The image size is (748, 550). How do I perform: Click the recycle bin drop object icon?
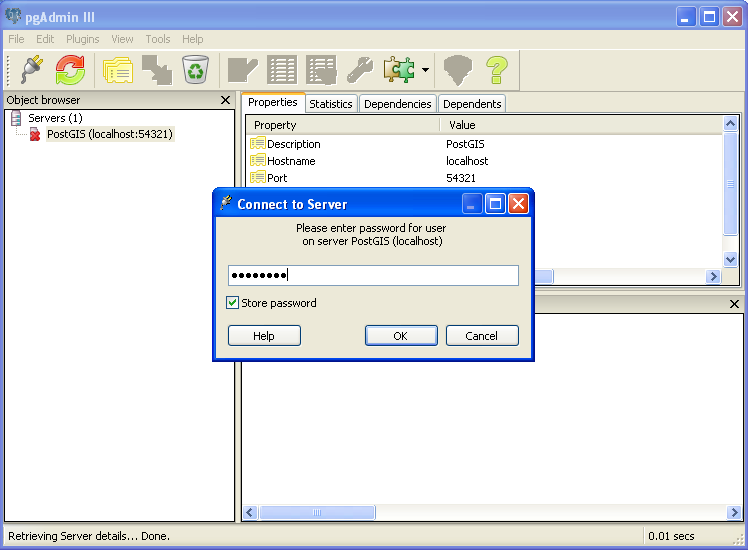[x=196, y=70]
